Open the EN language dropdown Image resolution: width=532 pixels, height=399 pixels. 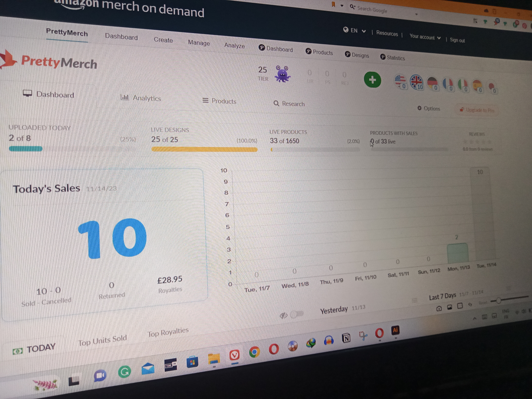coord(355,30)
